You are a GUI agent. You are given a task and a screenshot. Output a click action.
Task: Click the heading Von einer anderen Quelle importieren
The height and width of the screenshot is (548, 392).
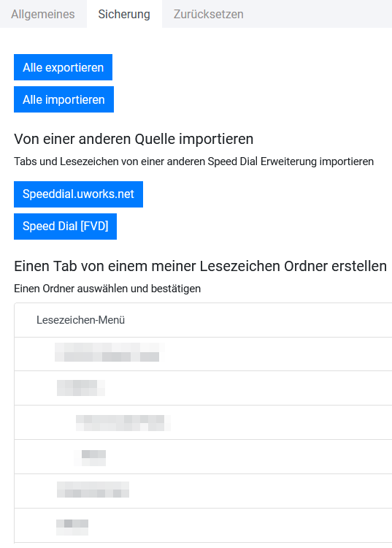134,139
